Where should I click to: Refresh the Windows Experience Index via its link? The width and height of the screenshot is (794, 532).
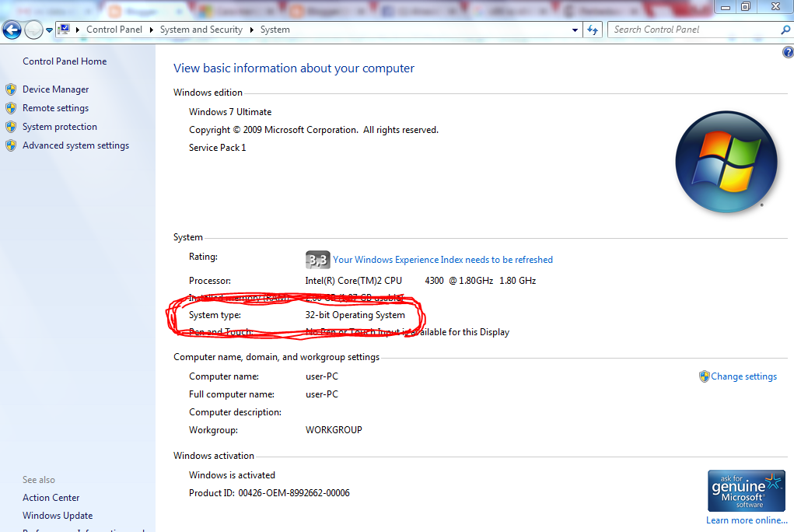(x=443, y=259)
